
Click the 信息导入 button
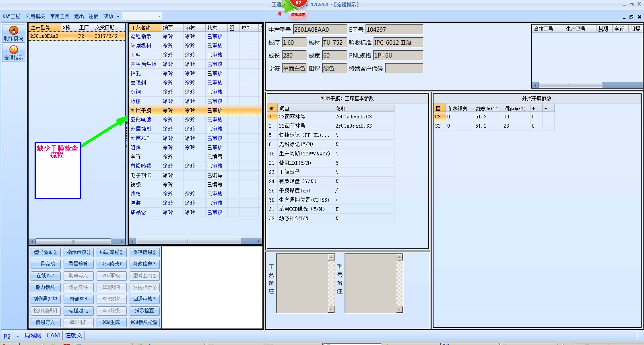click(x=45, y=322)
